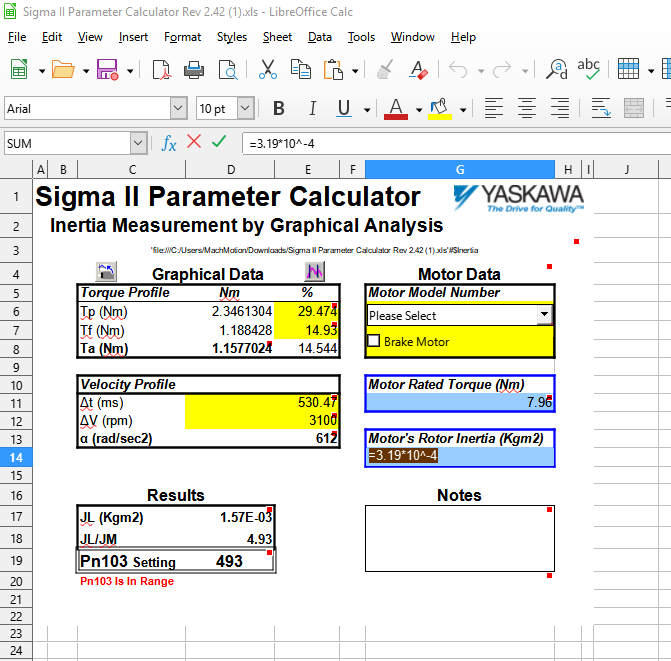Screen dimensions: 671x661
Task: Open the Name Box SUM dropdown
Action: (x=138, y=143)
